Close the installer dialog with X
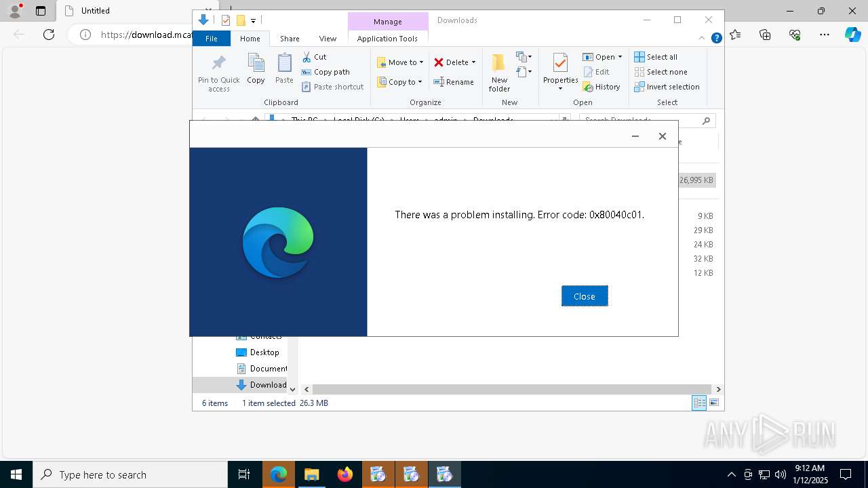Screen dimensions: 868x488 click(x=663, y=136)
